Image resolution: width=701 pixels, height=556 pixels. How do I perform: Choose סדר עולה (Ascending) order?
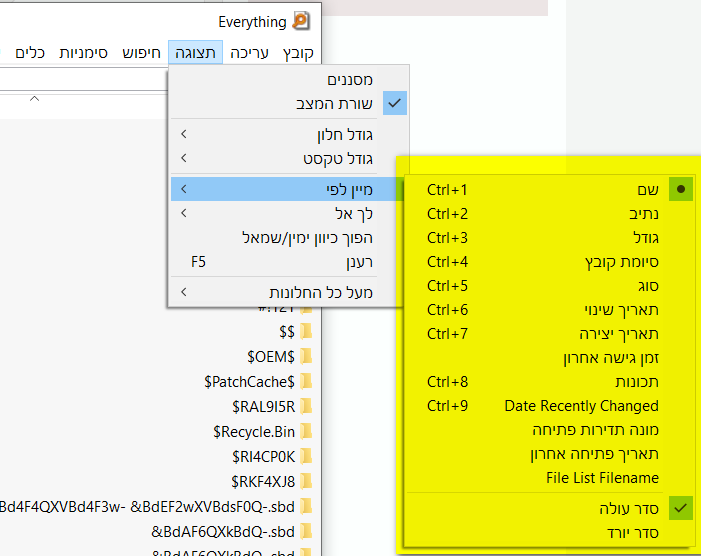549,509
